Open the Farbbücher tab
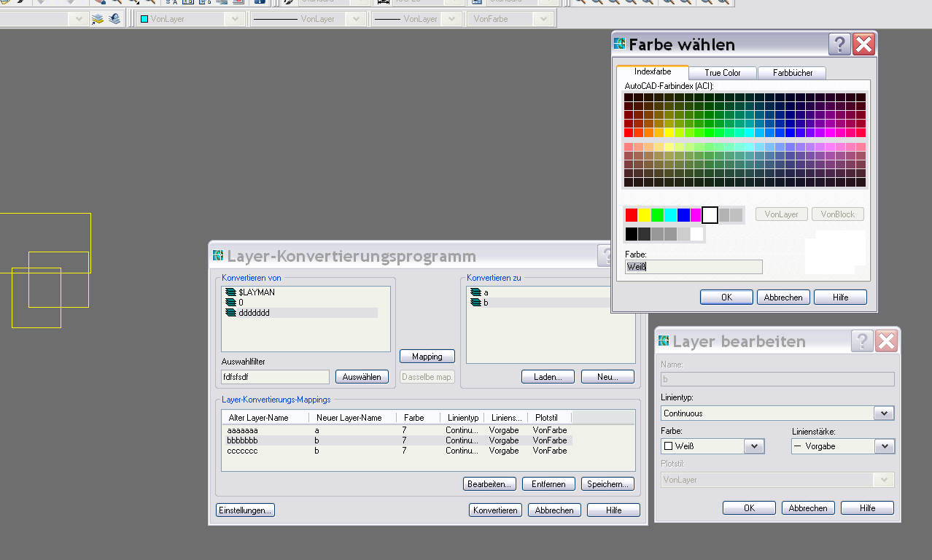 tap(792, 73)
